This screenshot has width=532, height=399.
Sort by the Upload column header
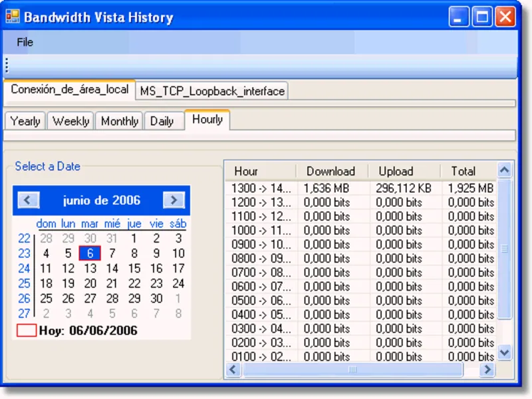coord(404,172)
